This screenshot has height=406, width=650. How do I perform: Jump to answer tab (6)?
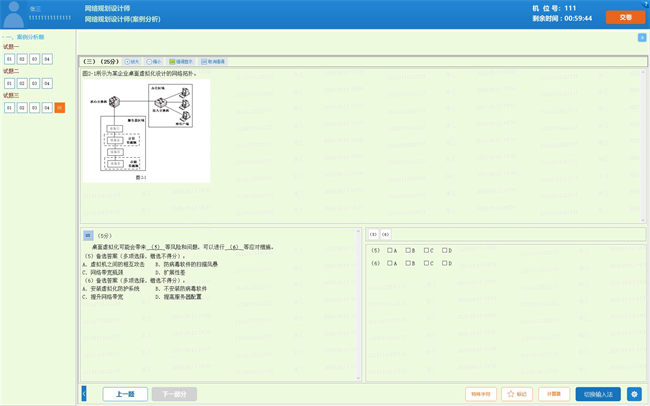pyautogui.click(x=385, y=235)
